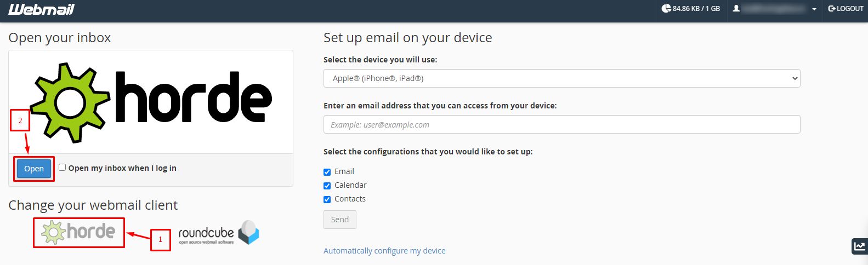The height and width of the screenshot is (265, 868).
Task: Expand the device selection dropdown
Action: tap(562, 78)
